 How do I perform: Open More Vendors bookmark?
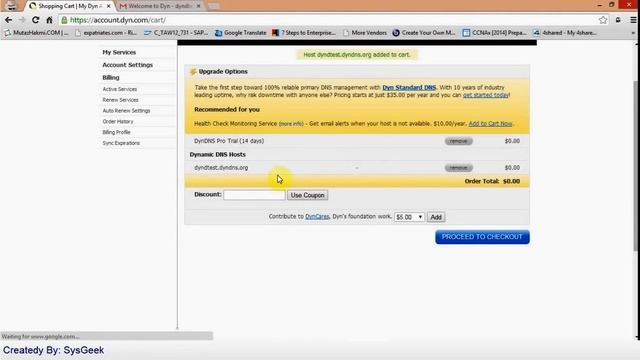[365, 33]
